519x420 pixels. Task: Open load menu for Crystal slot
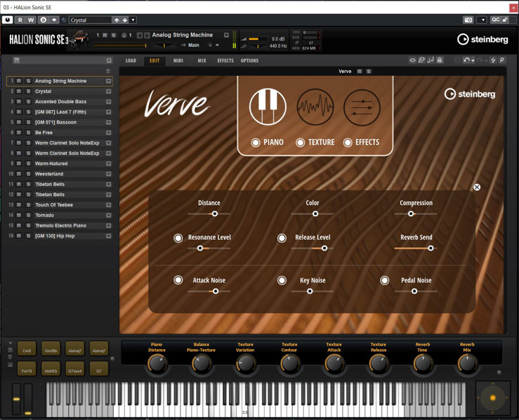[x=108, y=91]
